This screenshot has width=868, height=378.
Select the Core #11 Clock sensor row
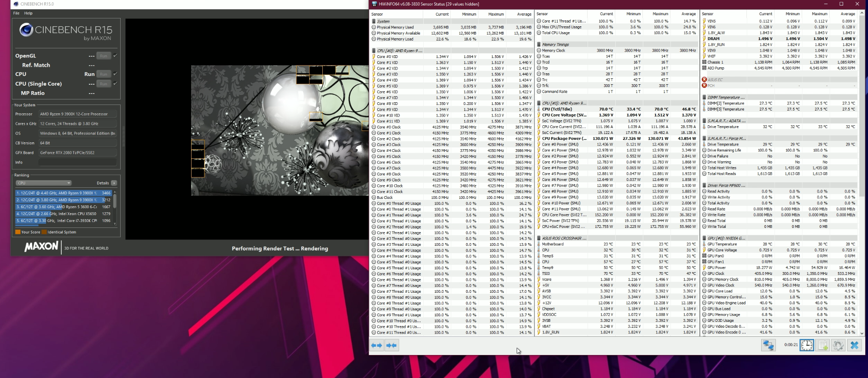click(451, 192)
